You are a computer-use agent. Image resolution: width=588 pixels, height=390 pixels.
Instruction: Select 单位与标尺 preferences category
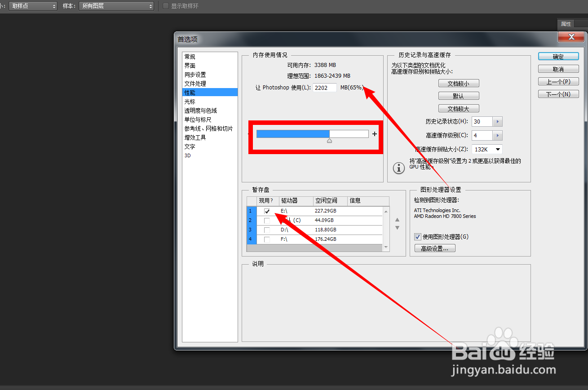[x=210, y=120]
